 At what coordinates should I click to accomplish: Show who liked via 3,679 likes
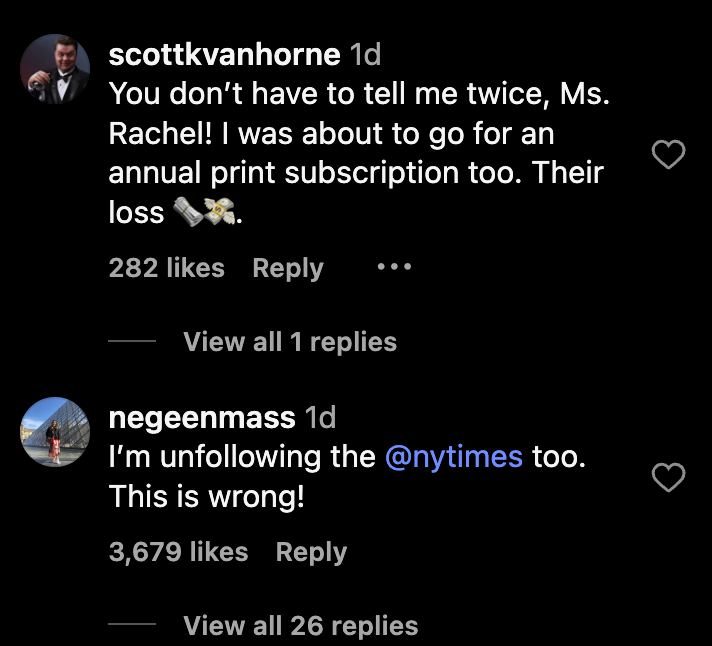point(178,552)
